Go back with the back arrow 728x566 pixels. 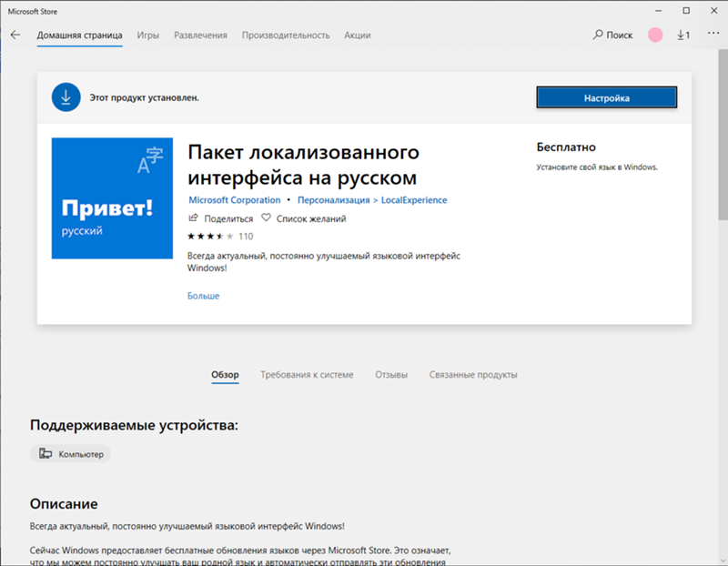coord(15,35)
